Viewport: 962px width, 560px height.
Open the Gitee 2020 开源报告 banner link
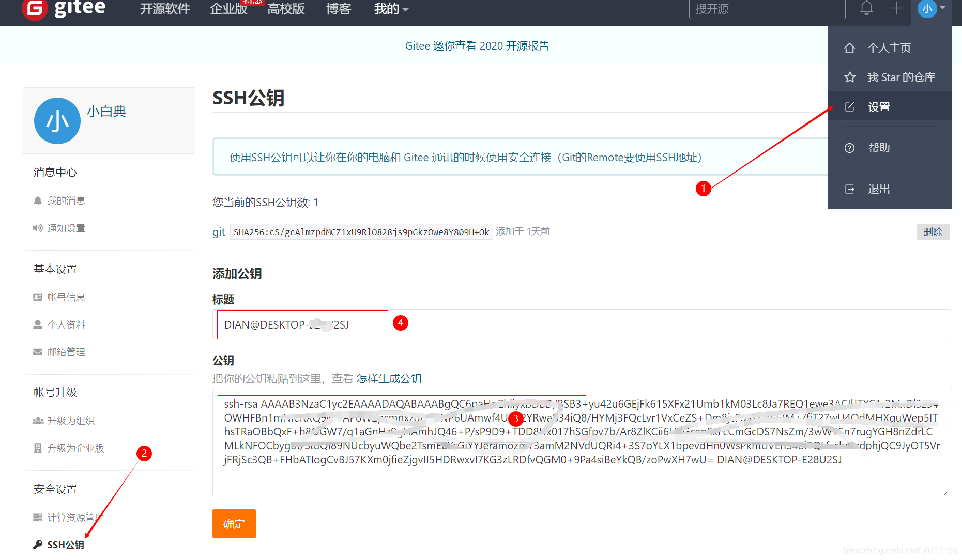pos(477,46)
